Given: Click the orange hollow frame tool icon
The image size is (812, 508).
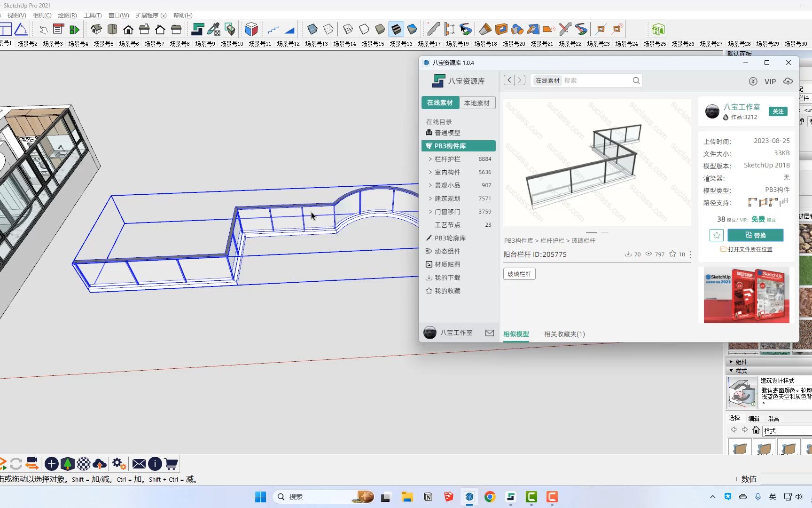Looking at the screenshot, I should click(501, 29).
